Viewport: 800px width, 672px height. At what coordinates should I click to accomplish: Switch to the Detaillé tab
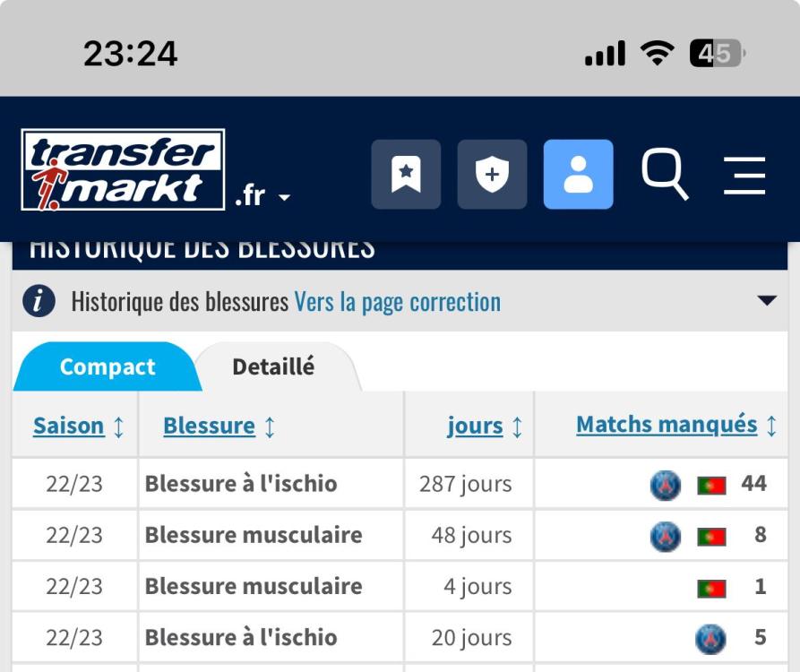[x=273, y=366]
